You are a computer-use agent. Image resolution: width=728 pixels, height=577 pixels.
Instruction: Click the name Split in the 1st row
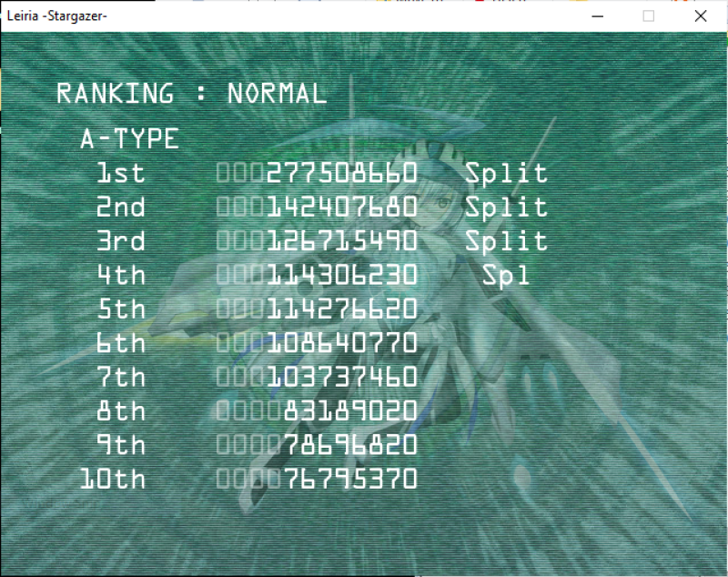pos(507,174)
